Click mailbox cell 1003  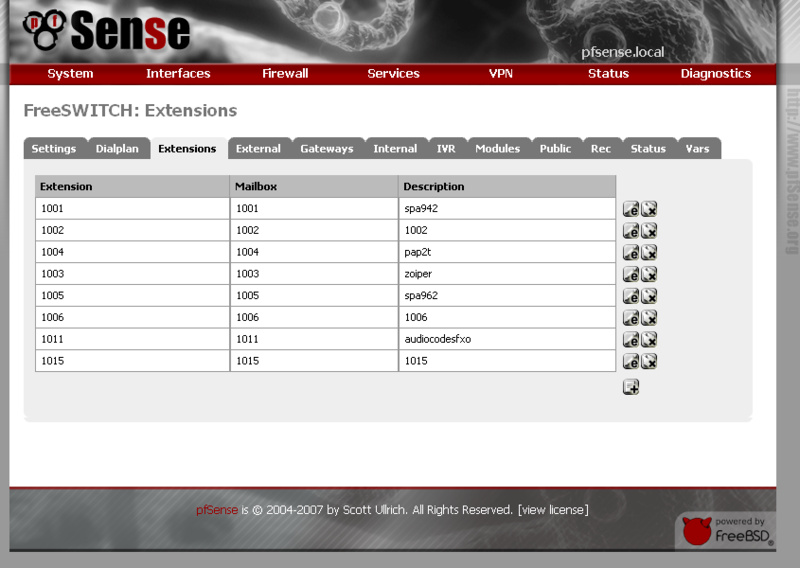coord(314,274)
